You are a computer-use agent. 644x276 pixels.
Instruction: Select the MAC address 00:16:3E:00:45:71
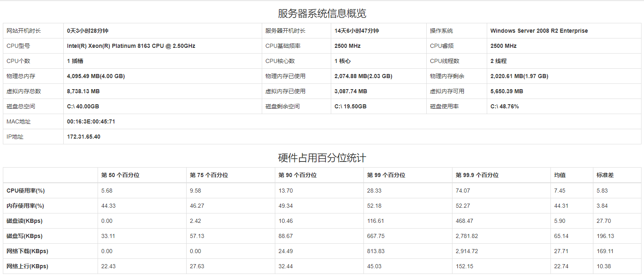click(x=91, y=121)
